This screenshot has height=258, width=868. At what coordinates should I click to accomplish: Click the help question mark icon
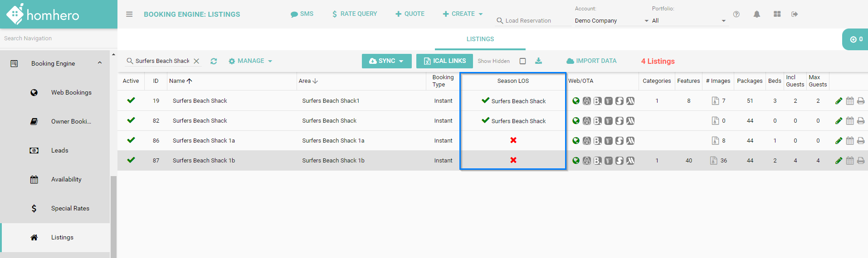736,14
